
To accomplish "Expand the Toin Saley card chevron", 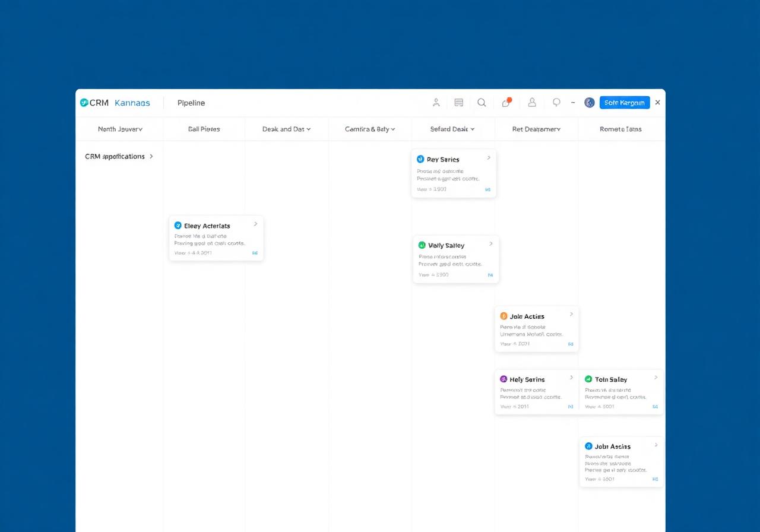I will (656, 378).
